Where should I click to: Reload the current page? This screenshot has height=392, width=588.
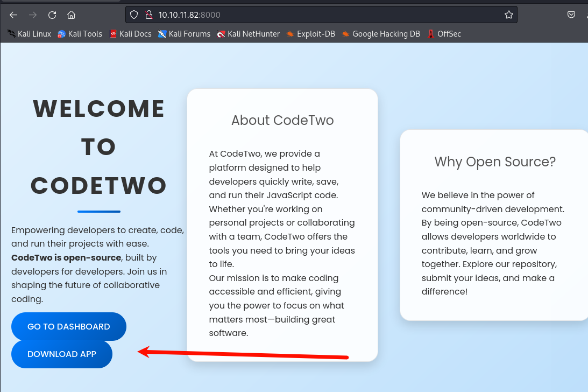click(x=52, y=15)
